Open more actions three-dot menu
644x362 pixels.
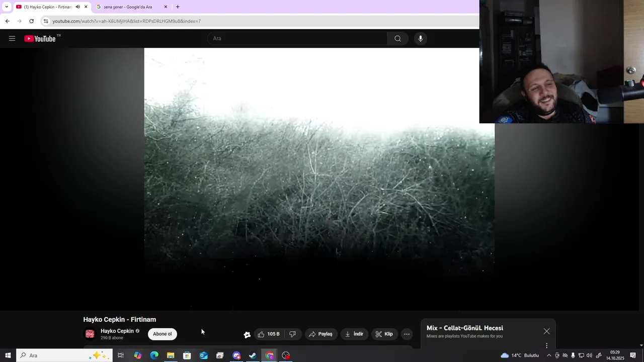click(407, 334)
